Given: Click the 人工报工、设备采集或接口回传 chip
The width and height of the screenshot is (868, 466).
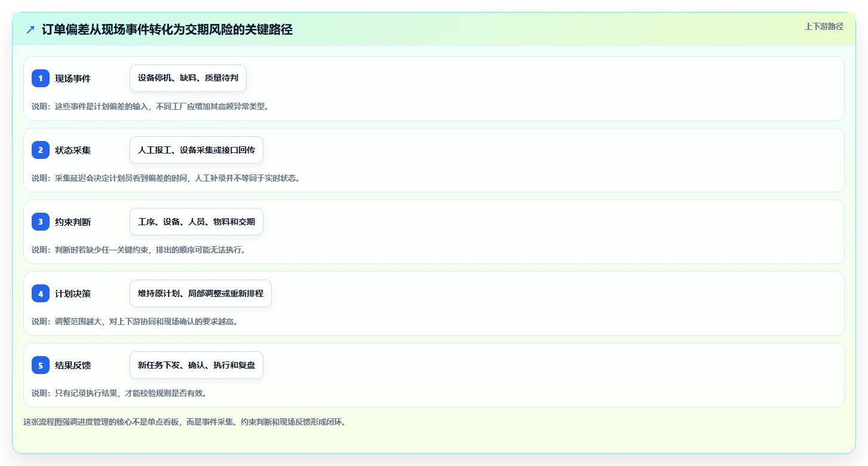Looking at the screenshot, I should (197, 150).
